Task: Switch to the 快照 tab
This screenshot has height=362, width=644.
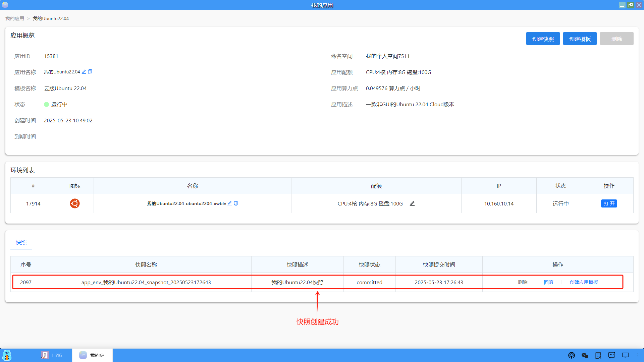Action: 21,242
